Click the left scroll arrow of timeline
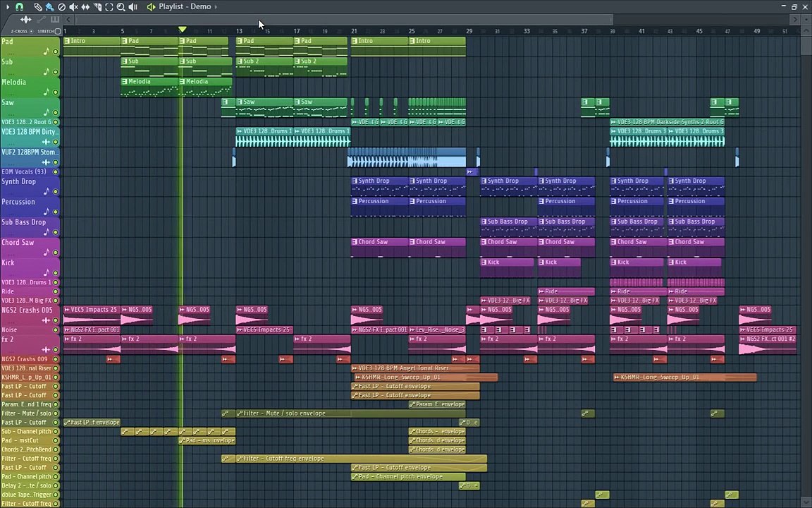This screenshot has height=508, width=812. (x=68, y=20)
